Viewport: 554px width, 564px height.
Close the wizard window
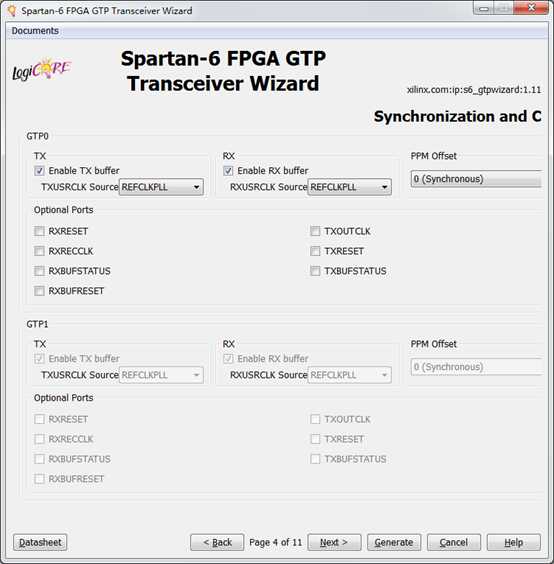[531, 8]
